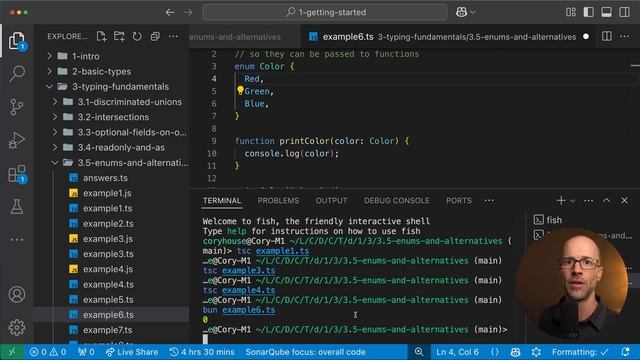Select the example6.ts editor tab
This screenshot has width=640, height=360.
pos(447,37)
